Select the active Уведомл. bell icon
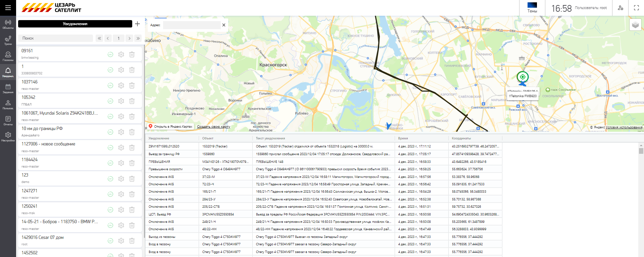Image resolution: width=644 pixels, height=257 pixels. pyautogui.click(x=8, y=72)
